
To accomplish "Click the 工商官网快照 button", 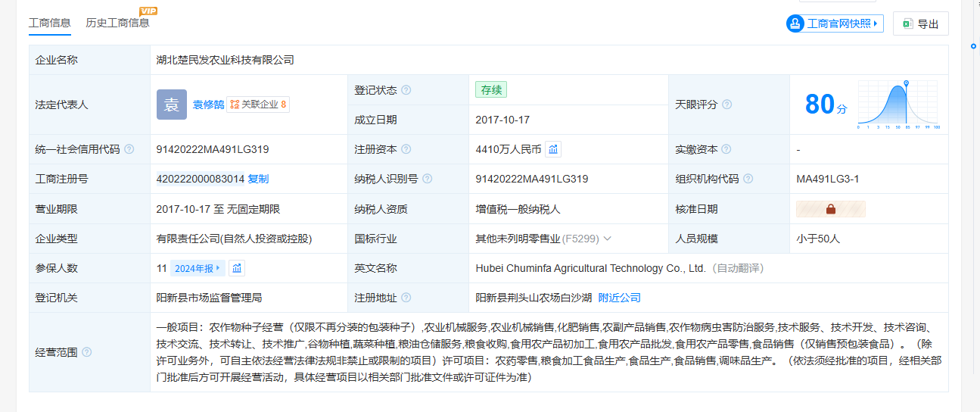I will (x=835, y=23).
